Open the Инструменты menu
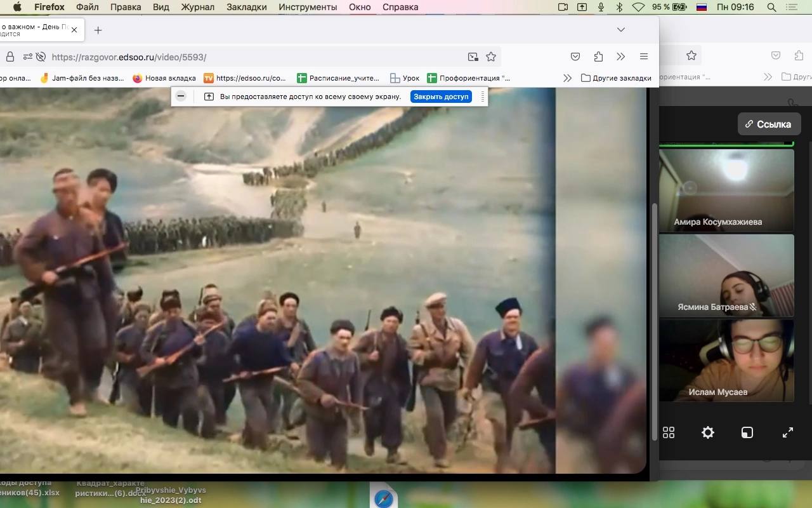Screen dimensions: 812x508 click(x=308, y=7)
